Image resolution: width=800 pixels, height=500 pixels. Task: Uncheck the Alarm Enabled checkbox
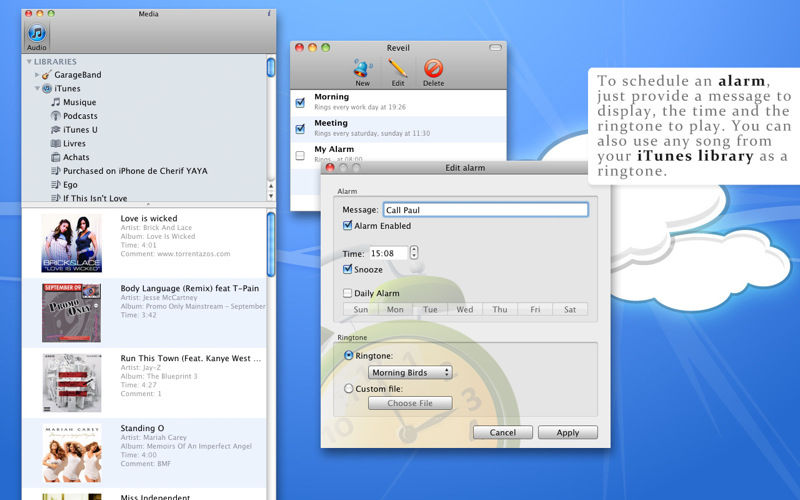347,225
